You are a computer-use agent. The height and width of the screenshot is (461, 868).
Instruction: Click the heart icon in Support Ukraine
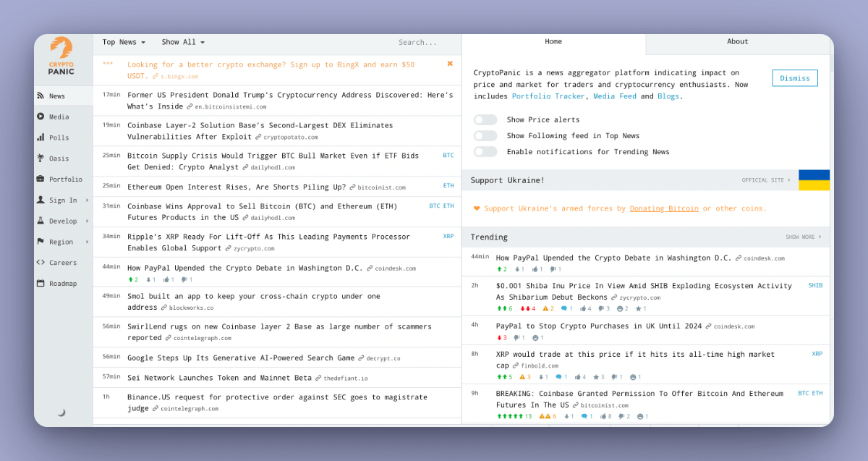[x=477, y=208]
